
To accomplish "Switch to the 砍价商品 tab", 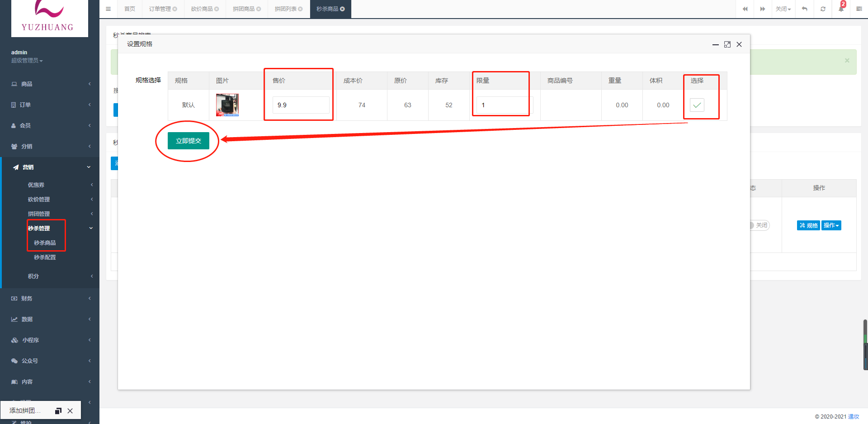I will pyautogui.click(x=202, y=9).
